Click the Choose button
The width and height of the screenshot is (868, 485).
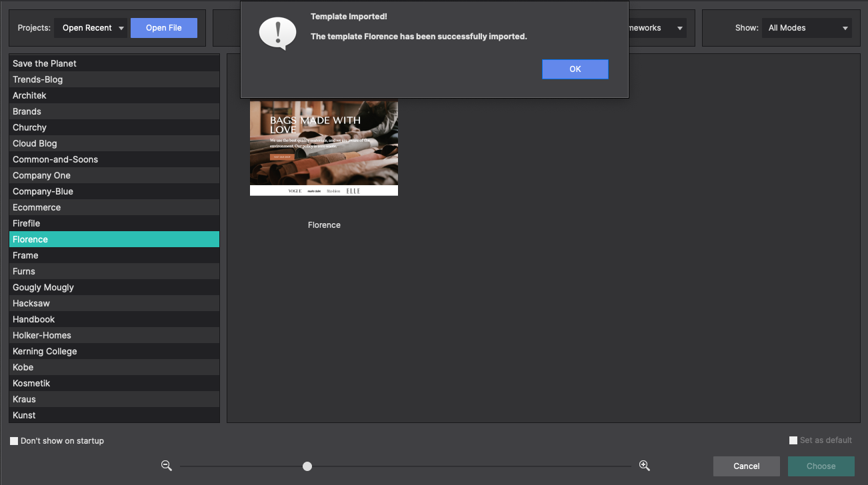[x=821, y=466]
